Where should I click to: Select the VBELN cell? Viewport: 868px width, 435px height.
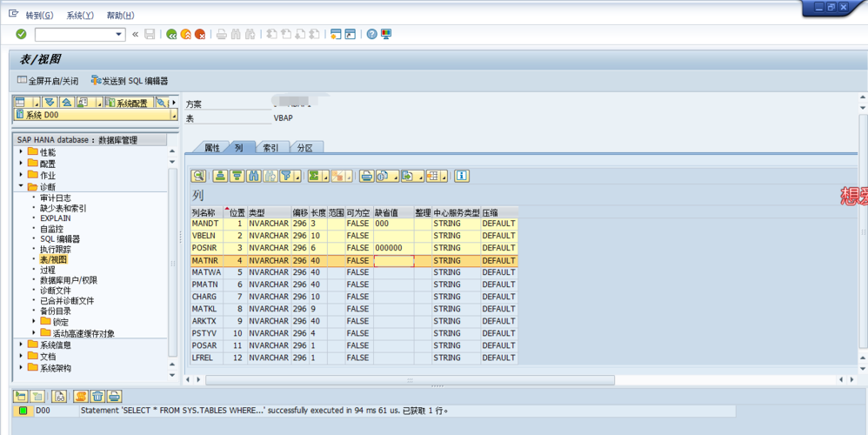pos(206,236)
